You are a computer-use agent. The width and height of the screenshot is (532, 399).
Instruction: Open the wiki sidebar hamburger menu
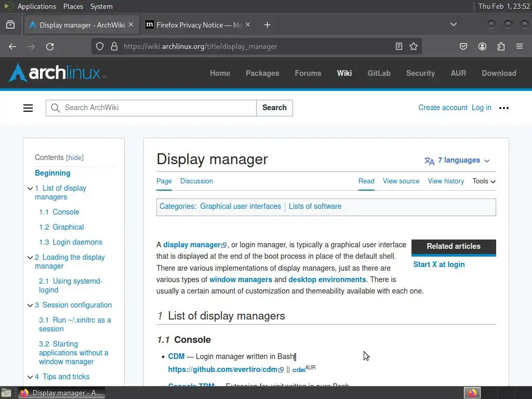[x=28, y=108]
